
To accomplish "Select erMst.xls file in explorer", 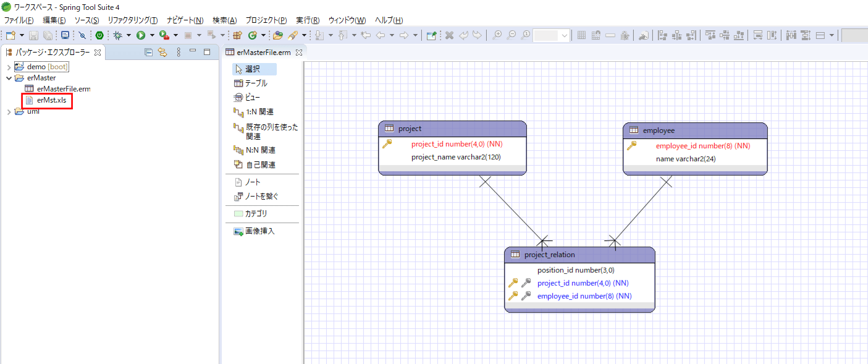I will pos(51,100).
